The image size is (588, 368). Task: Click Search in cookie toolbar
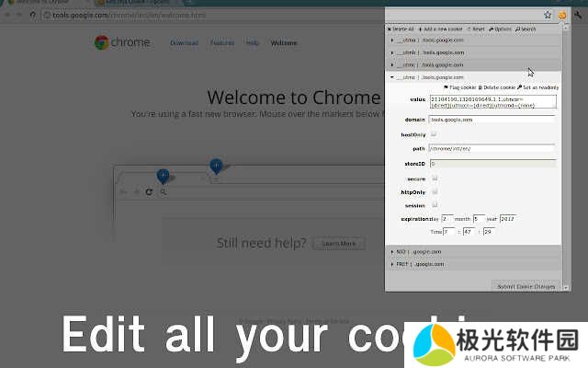tap(526, 29)
